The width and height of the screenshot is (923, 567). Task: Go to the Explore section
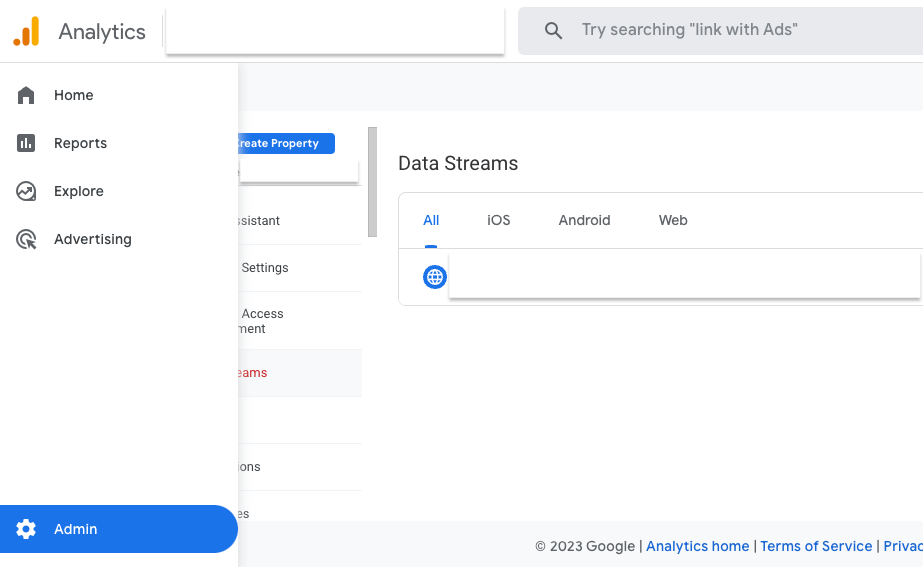click(x=78, y=191)
